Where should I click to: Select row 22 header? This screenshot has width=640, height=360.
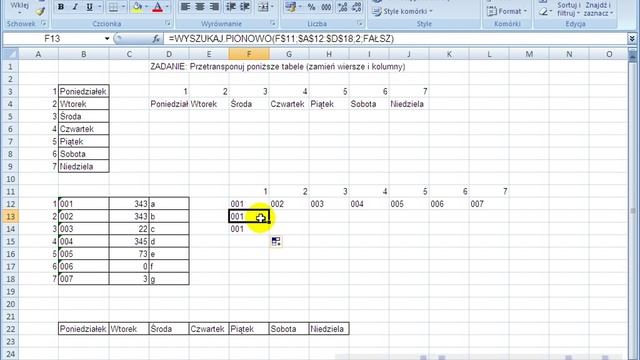point(10,329)
